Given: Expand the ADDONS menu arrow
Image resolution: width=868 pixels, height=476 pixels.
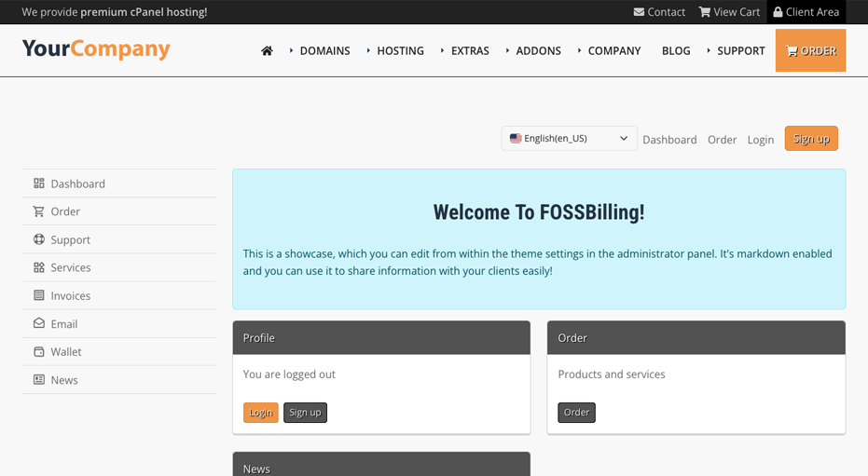Looking at the screenshot, I should (507, 51).
